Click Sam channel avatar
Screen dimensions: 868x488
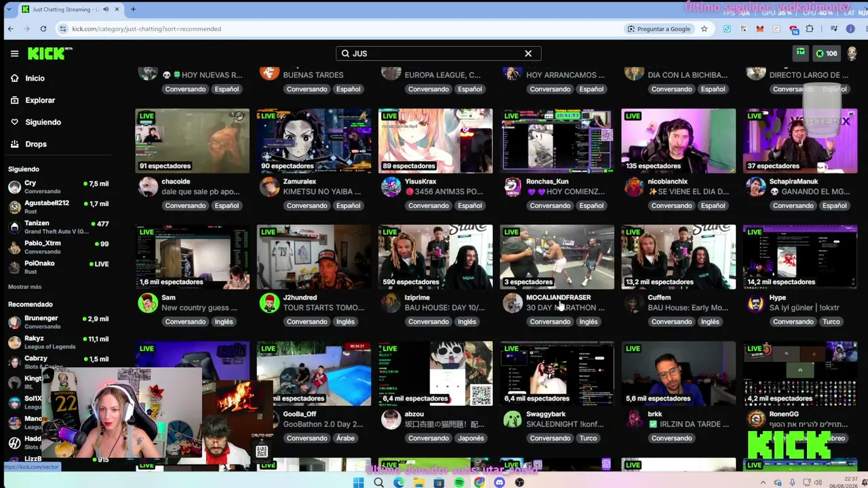coord(148,303)
